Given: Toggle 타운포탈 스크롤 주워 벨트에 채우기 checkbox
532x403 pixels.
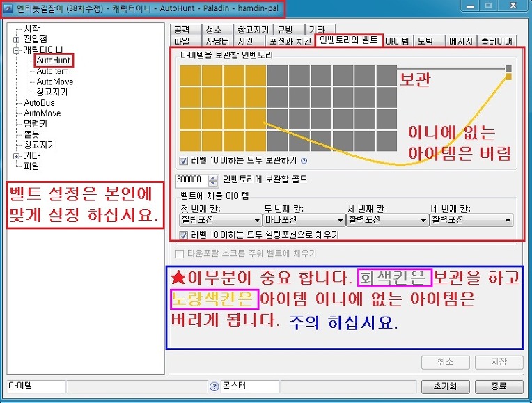Looking at the screenshot, I should point(180,254).
